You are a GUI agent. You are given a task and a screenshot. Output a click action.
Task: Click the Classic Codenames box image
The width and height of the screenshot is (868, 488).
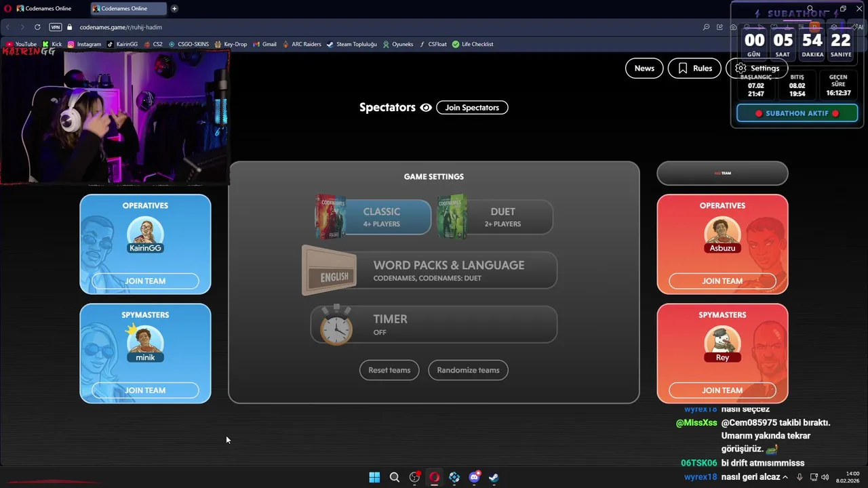tap(330, 217)
